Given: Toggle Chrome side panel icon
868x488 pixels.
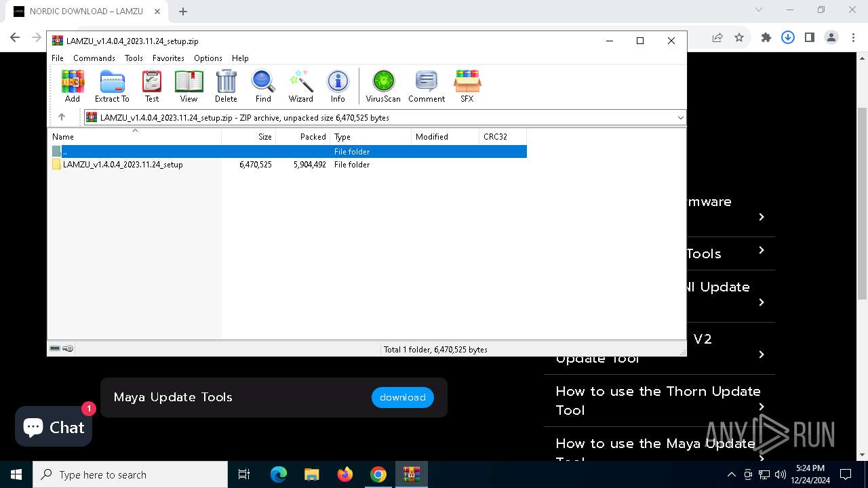Looking at the screenshot, I should pyautogui.click(x=810, y=38).
